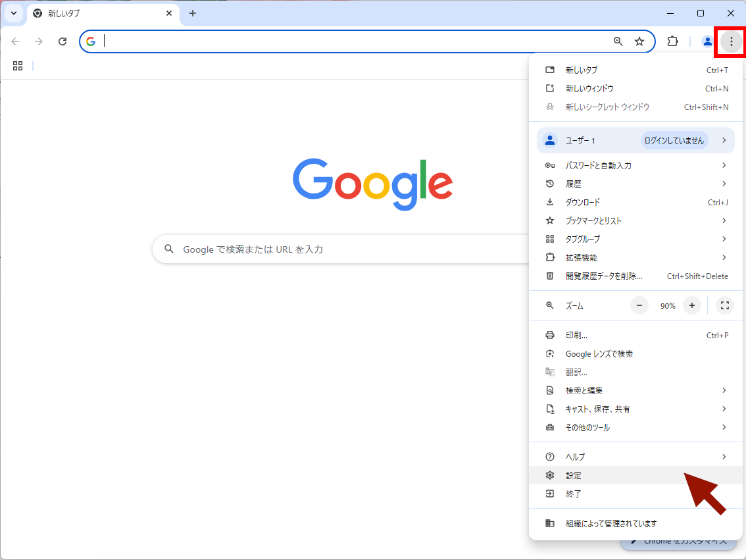Screen dimensions: 746x560
Task: Open the extensions puzzle icon in toolbar
Action: (x=673, y=41)
